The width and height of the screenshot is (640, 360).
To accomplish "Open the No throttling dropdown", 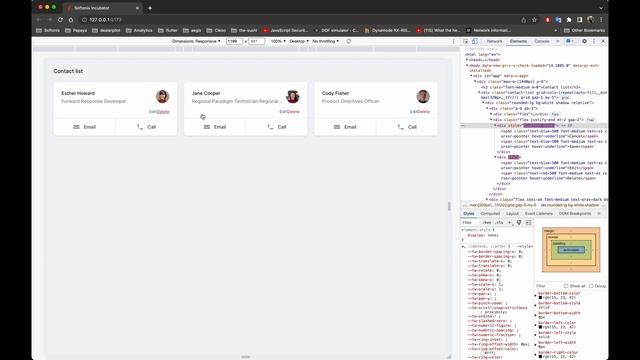I will [325, 41].
